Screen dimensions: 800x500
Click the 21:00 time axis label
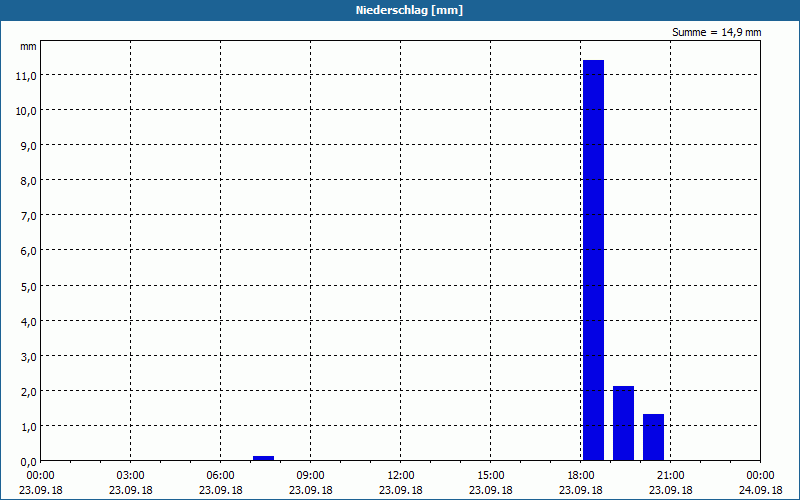point(670,476)
